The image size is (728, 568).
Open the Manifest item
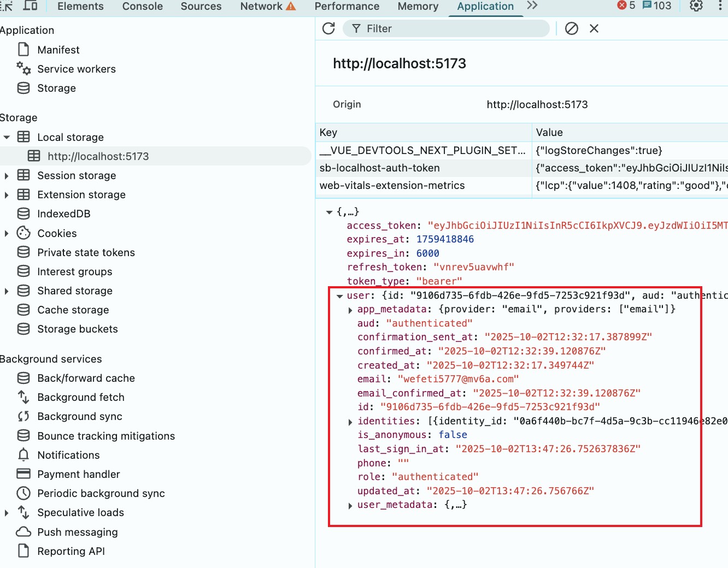pyautogui.click(x=58, y=50)
